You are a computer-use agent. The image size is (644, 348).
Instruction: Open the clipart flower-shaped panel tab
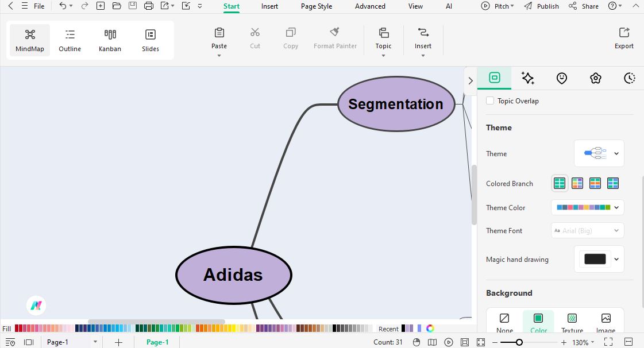[596, 78]
